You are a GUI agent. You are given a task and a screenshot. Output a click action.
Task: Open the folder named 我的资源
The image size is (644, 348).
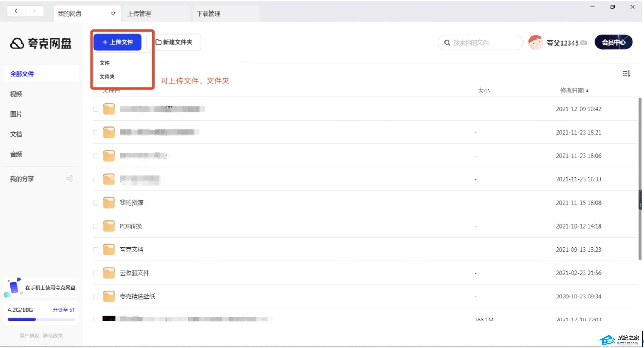131,203
